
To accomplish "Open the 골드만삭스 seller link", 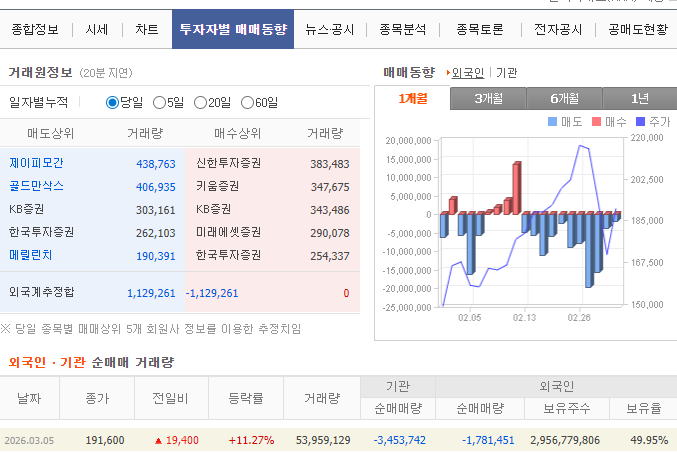I will coord(35,186).
